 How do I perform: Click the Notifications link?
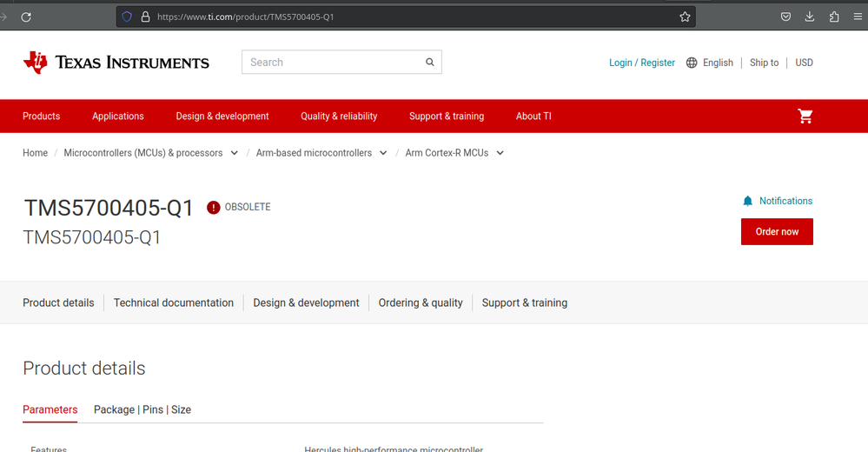(x=785, y=201)
